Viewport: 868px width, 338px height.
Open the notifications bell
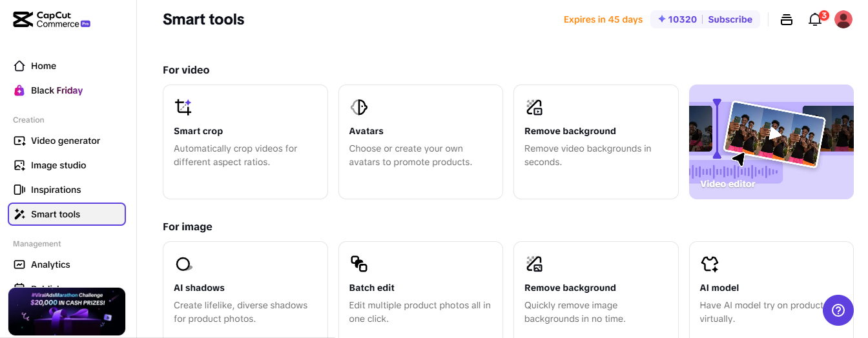pos(815,19)
